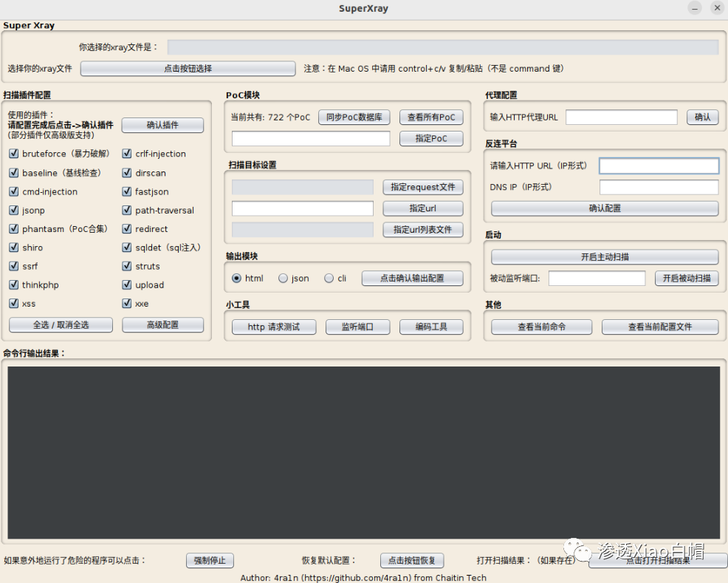Select the cli output radio button

[x=329, y=278]
